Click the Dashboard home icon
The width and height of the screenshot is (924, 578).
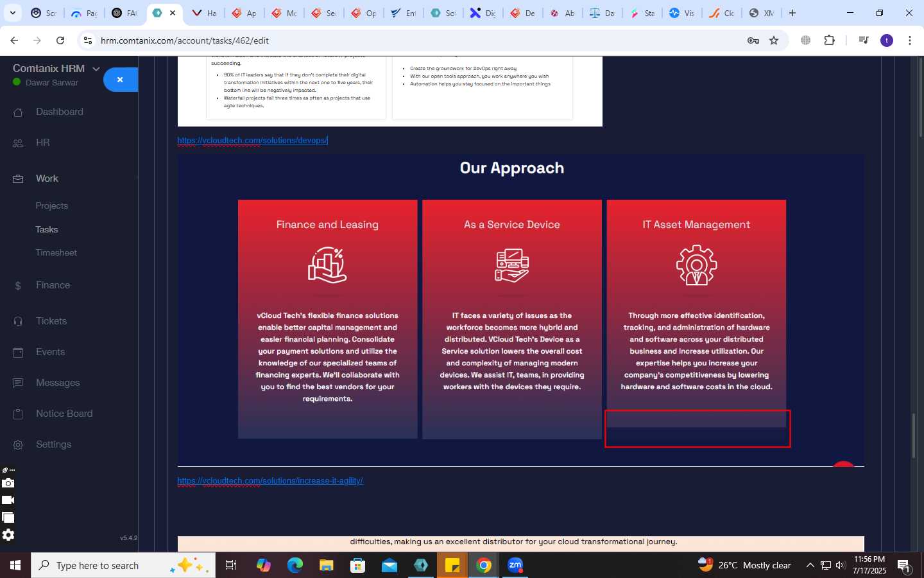pyautogui.click(x=18, y=112)
